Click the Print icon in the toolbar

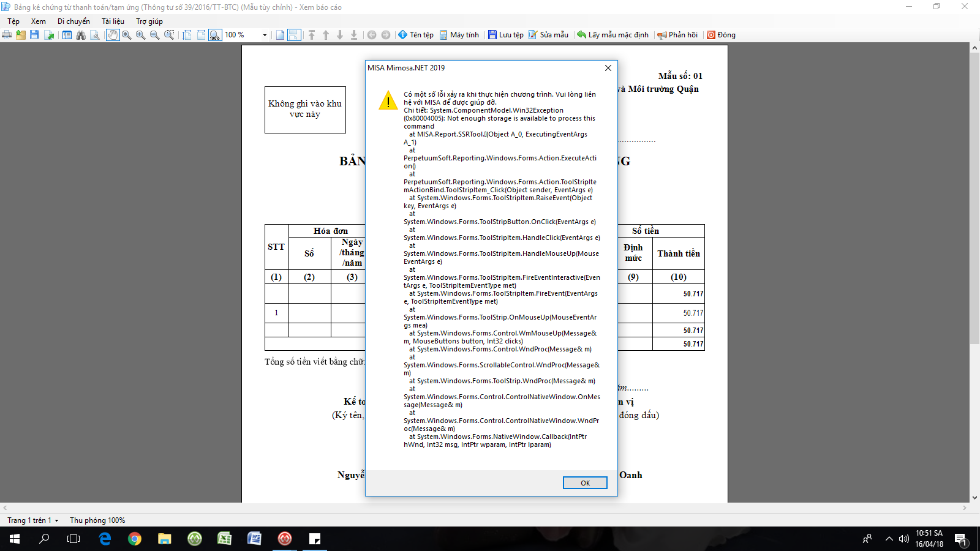[7, 35]
